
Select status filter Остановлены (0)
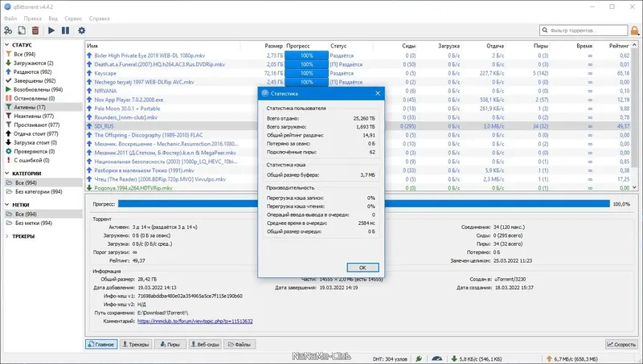[x=34, y=98]
